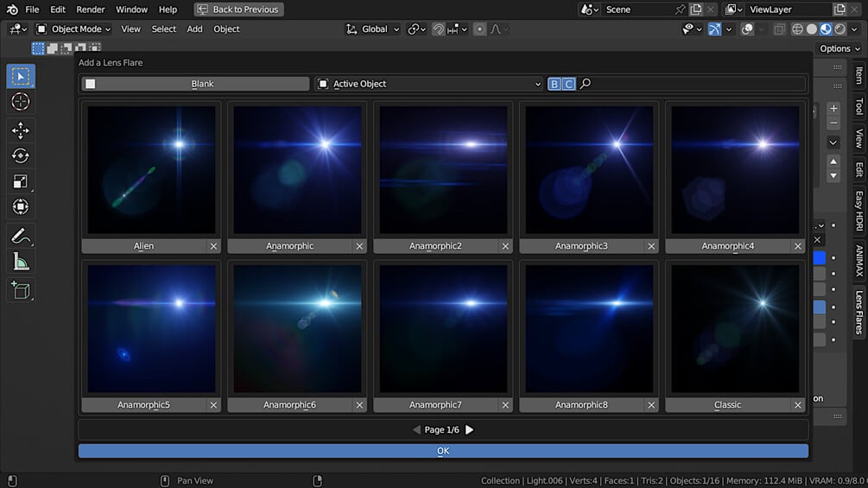The width and height of the screenshot is (868, 488).
Task: Toggle the B filter button
Action: [554, 84]
